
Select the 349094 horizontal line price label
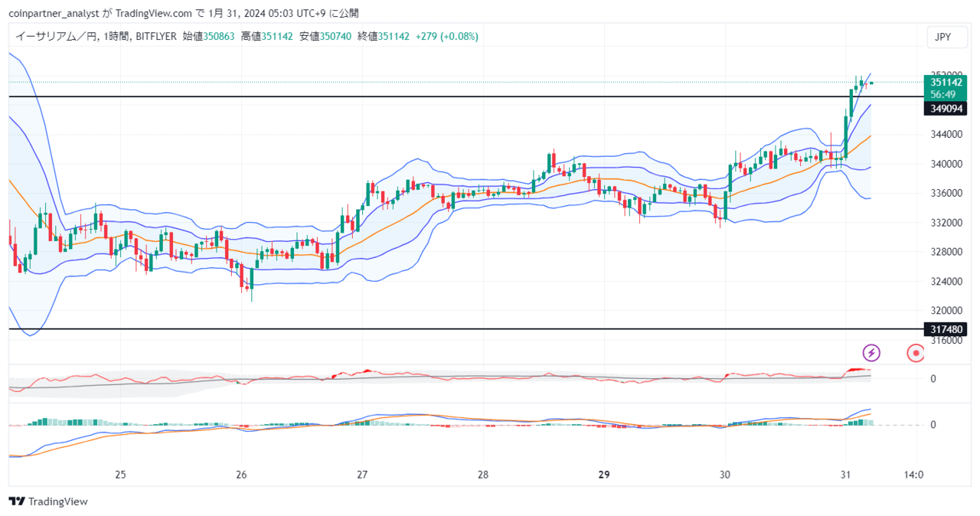click(946, 109)
